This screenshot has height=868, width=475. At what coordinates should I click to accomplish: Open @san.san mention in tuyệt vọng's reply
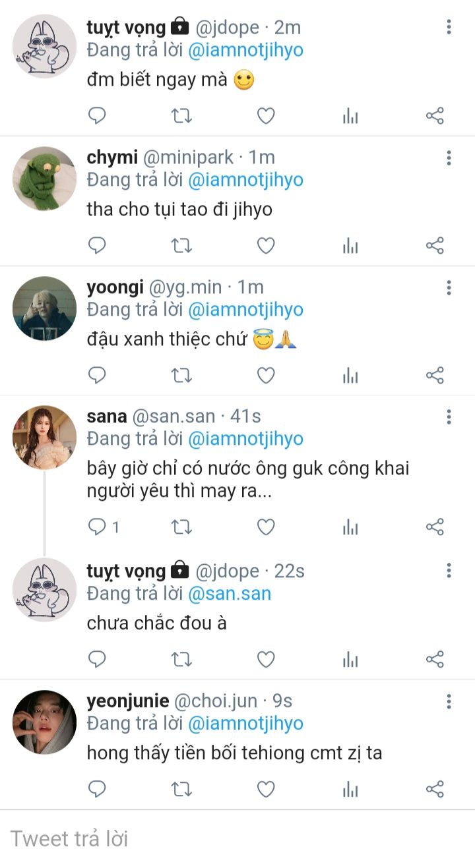pyautogui.click(x=230, y=593)
